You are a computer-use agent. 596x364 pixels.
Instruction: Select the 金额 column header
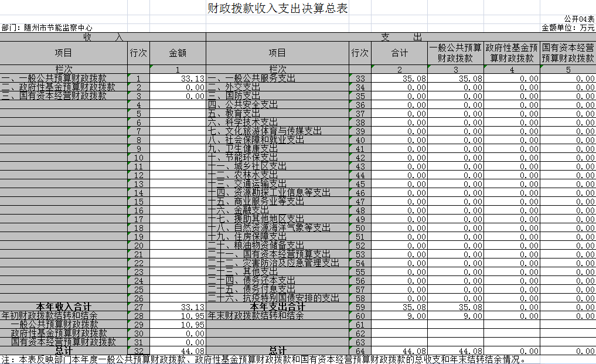(x=178, y=53)
